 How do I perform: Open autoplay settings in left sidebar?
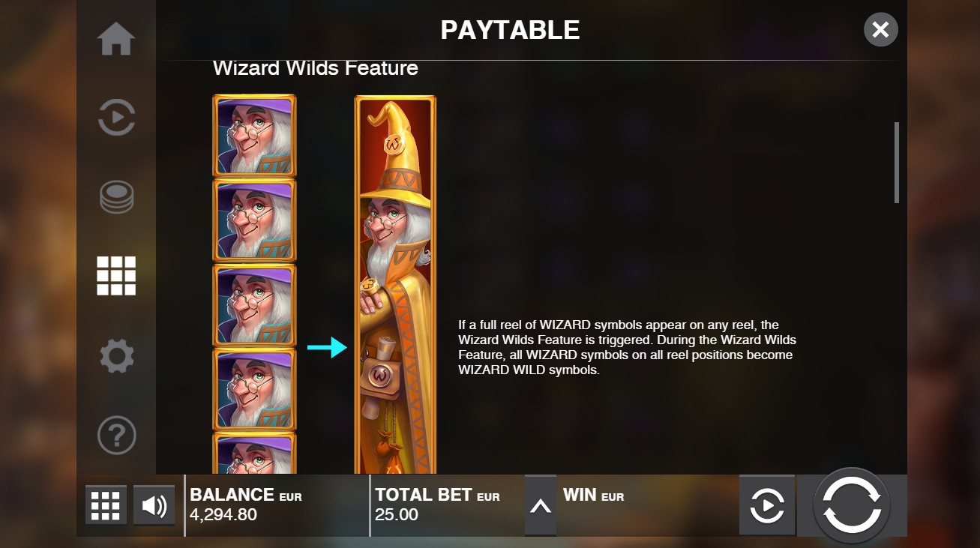pyautogui.click(x=116, y=117)
